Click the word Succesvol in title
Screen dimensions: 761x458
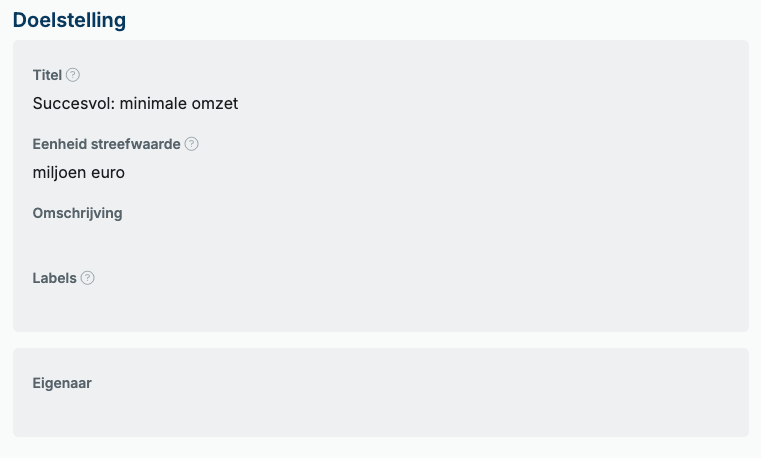pos(74,103)
